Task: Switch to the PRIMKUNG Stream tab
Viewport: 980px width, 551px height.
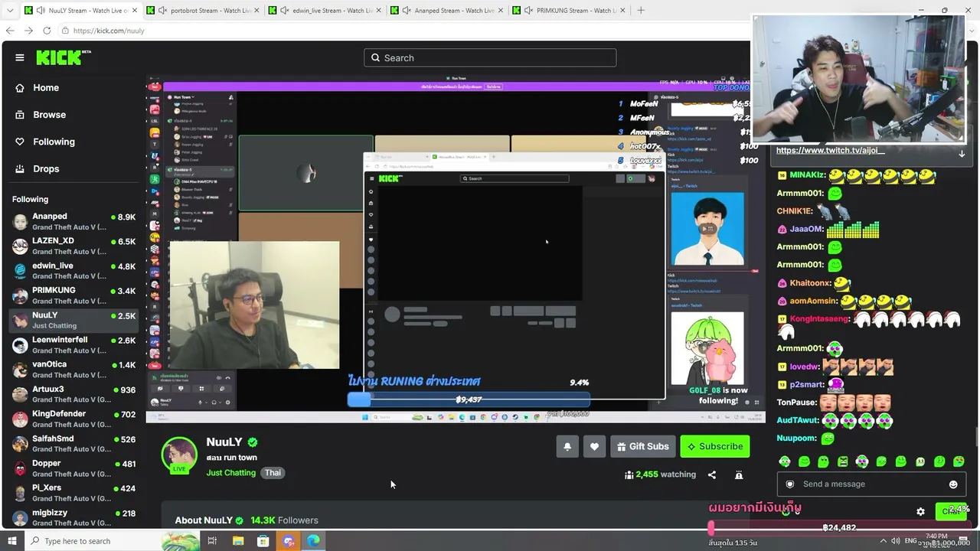Action: [x=570, y=11]
